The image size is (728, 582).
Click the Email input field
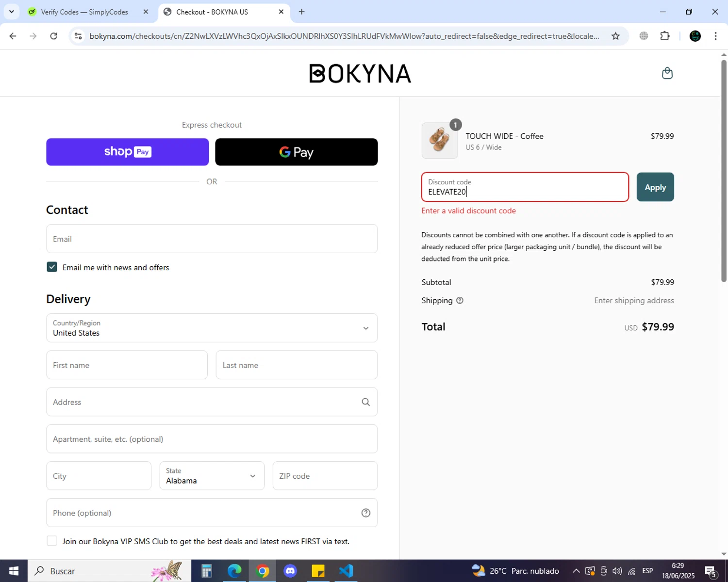click(212, 239)
